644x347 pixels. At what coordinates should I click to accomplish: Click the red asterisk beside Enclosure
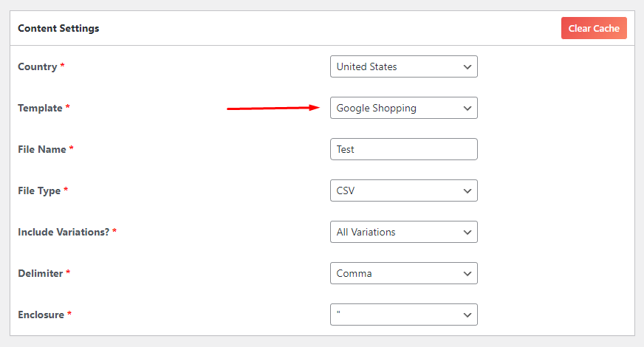coord(70,315)
